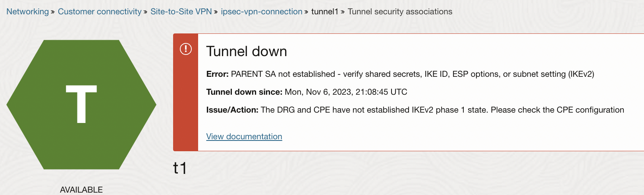Image resolution: width=644 pixels, height=195 pixels.
Task: Open the View documentation link
Action: click(x=244, y=136)
